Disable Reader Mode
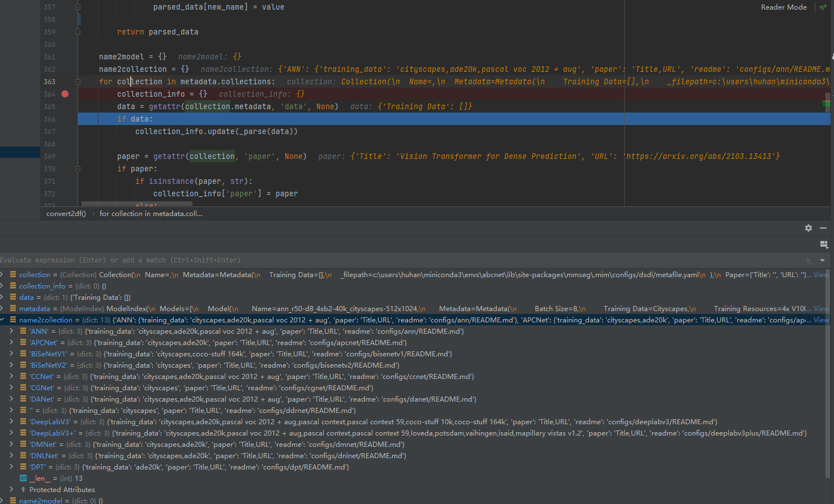834x504 pixels. (x=784, y=7)
